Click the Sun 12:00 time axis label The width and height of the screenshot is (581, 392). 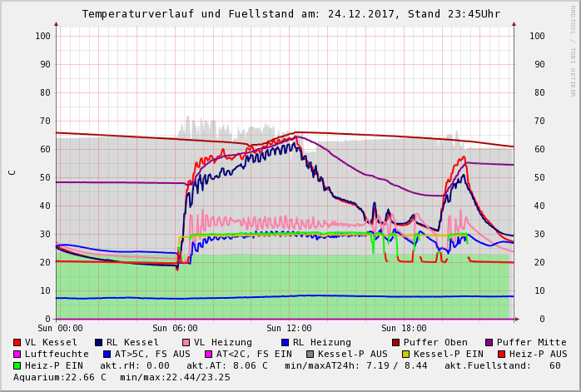(x=289, y=328)
